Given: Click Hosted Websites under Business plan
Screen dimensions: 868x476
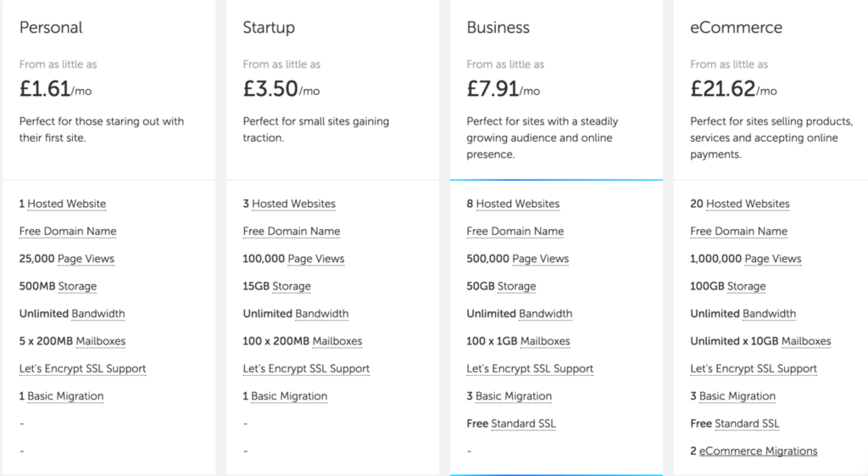Looking at the screenshot, I should [x=518, y=204].
